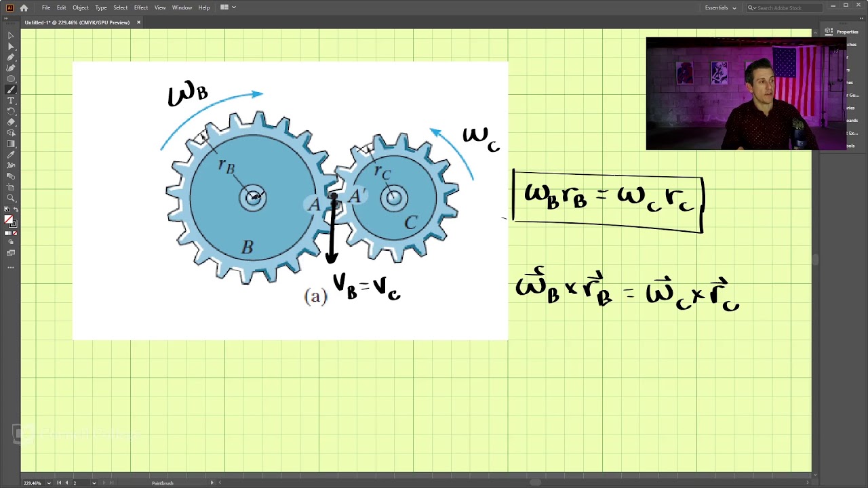The image size is (868, 488).
Task: Click the 229.46% zoom level field
Action: point(33,483)
